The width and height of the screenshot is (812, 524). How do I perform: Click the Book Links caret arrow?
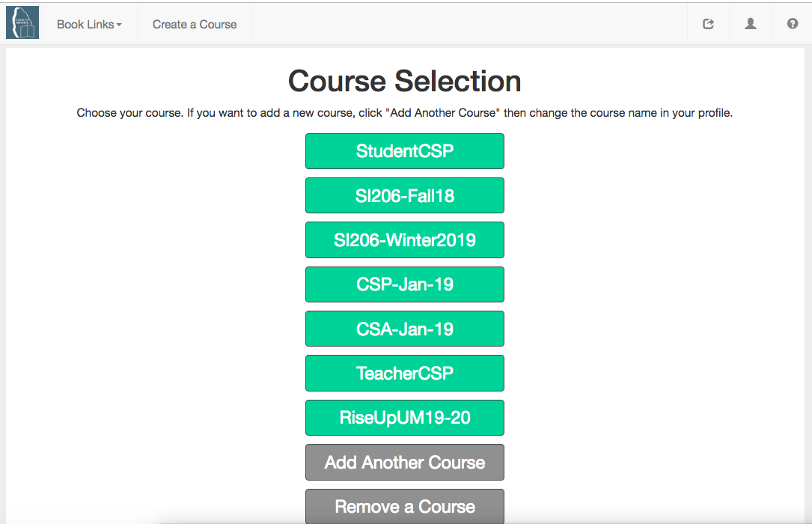pyautogui.click(x=119, y=25)
